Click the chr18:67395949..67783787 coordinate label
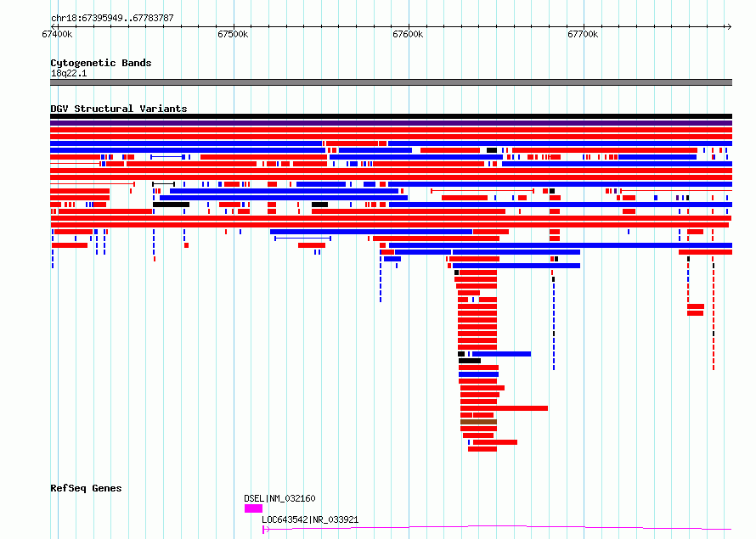Screen dimensions: 756x539 coord(112,18)
